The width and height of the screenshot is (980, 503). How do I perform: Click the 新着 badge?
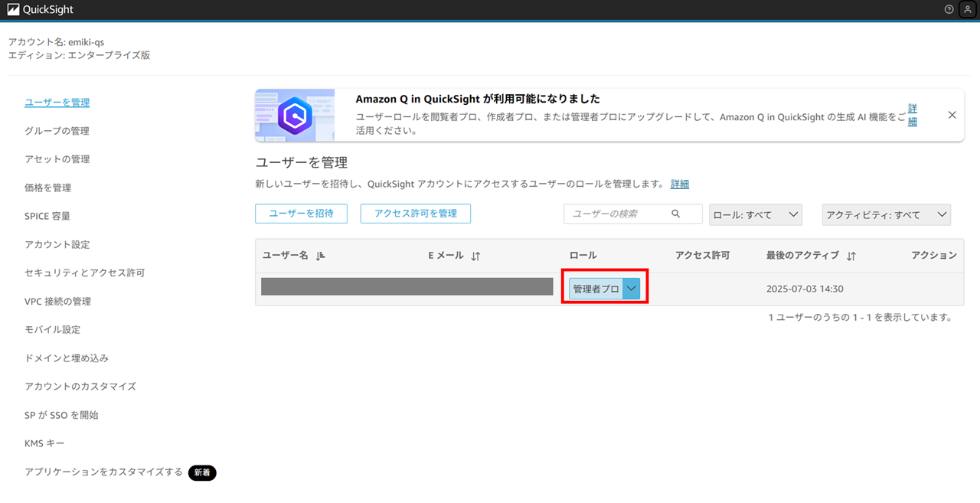202,473
